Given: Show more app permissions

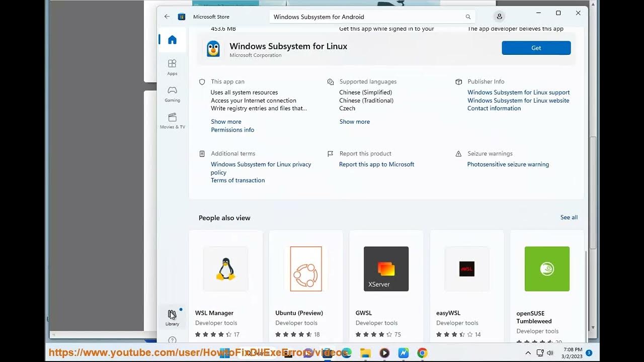Looking at the screenshot, I should pos(226,122).
